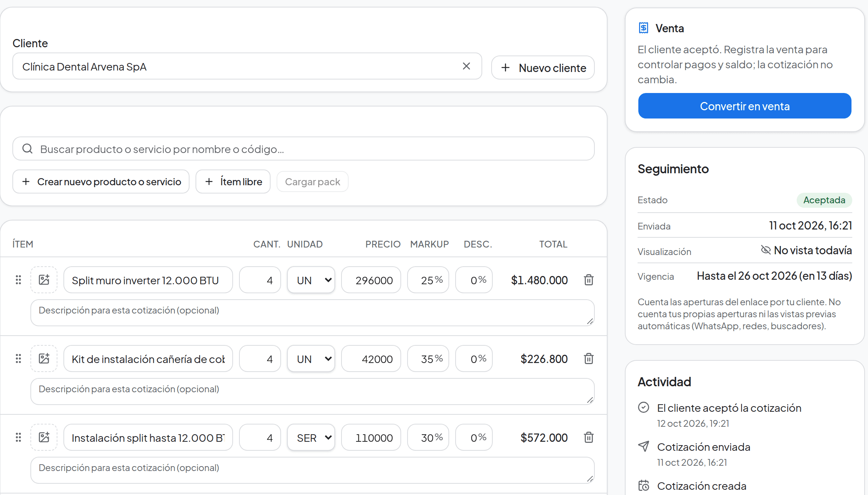Click the $226.800 total
The height and width of the screenshot is (495, 868).
point(544,358)
